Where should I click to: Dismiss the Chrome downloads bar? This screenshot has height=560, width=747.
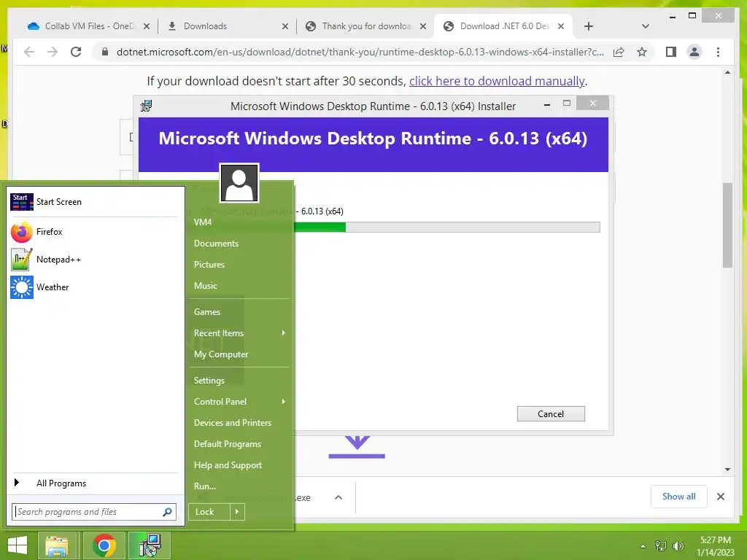tap(721, 497)
